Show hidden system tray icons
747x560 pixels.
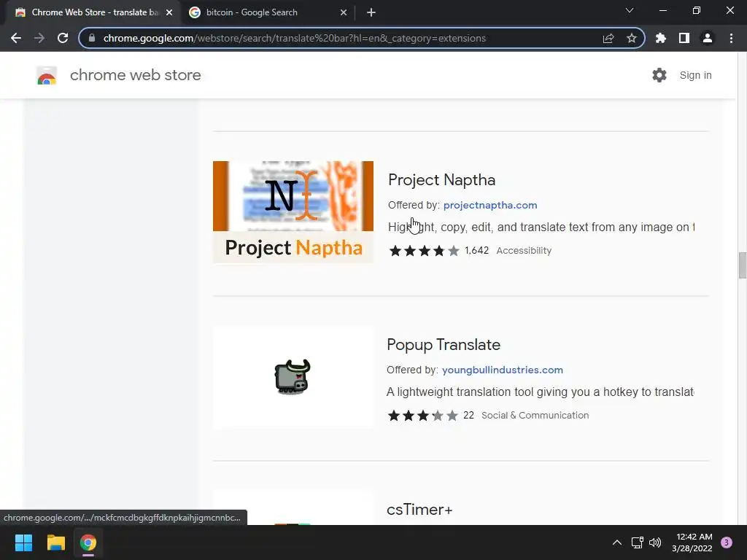(x=617, y=542)
